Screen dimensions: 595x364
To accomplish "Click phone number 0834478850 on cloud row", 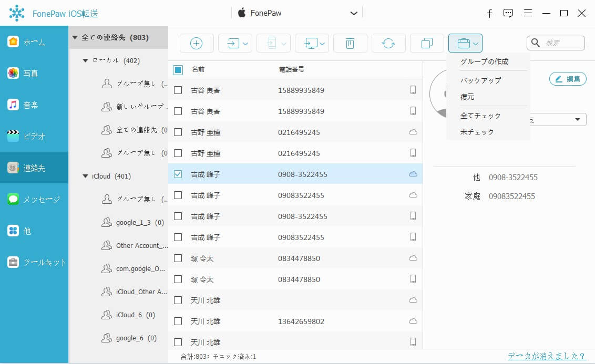I will (x=299, y=258).
